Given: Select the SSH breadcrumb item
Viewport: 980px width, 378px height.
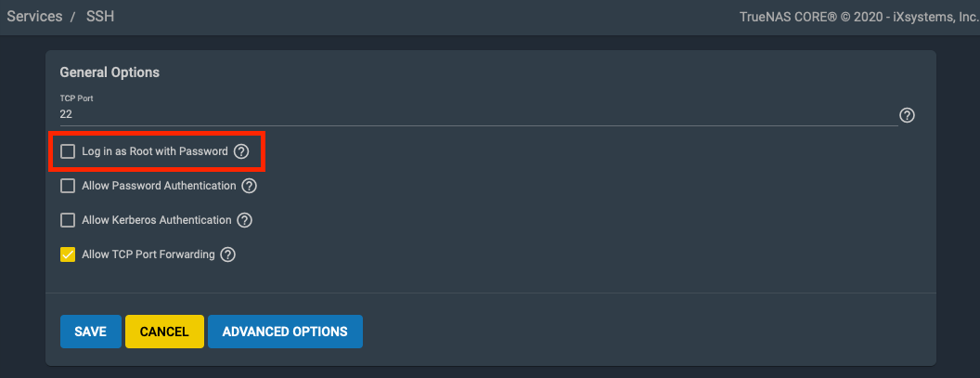Looking at the screenshot, I should tap(102, 17).
